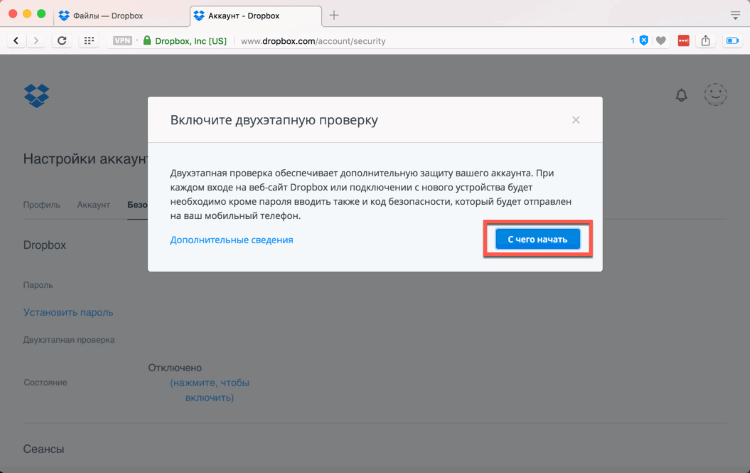Open the tab list menu at right

(735, 15)
